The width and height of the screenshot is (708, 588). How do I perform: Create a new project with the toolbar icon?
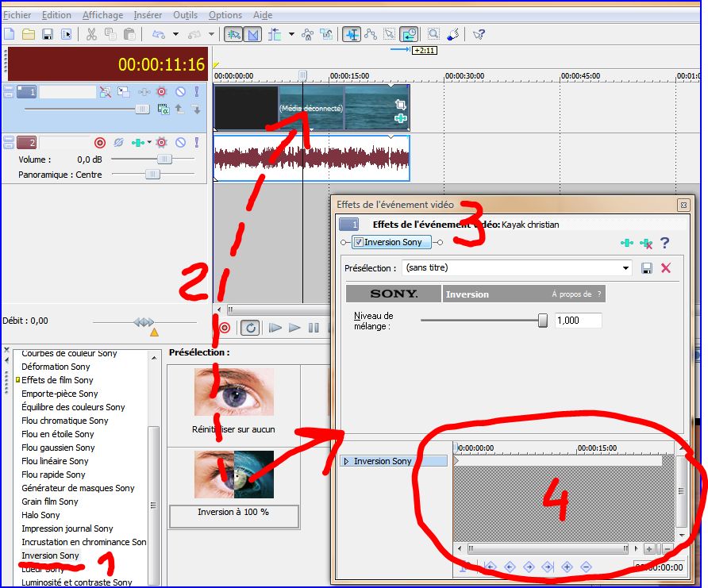coord(10,34)
